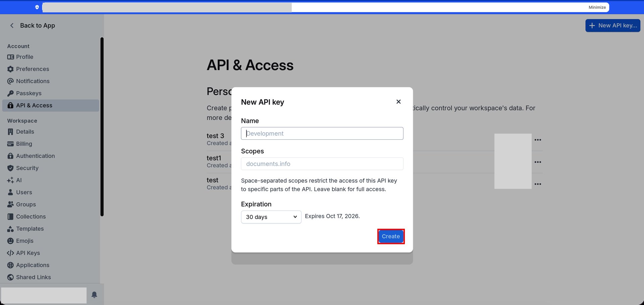Click the Users person icon
644x305 pixels.
(10, 192)
